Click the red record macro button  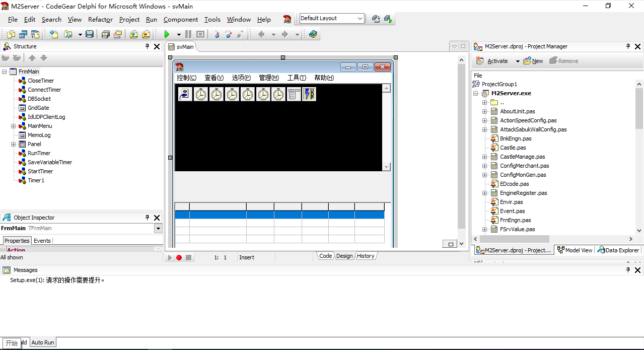pos(179,257)
